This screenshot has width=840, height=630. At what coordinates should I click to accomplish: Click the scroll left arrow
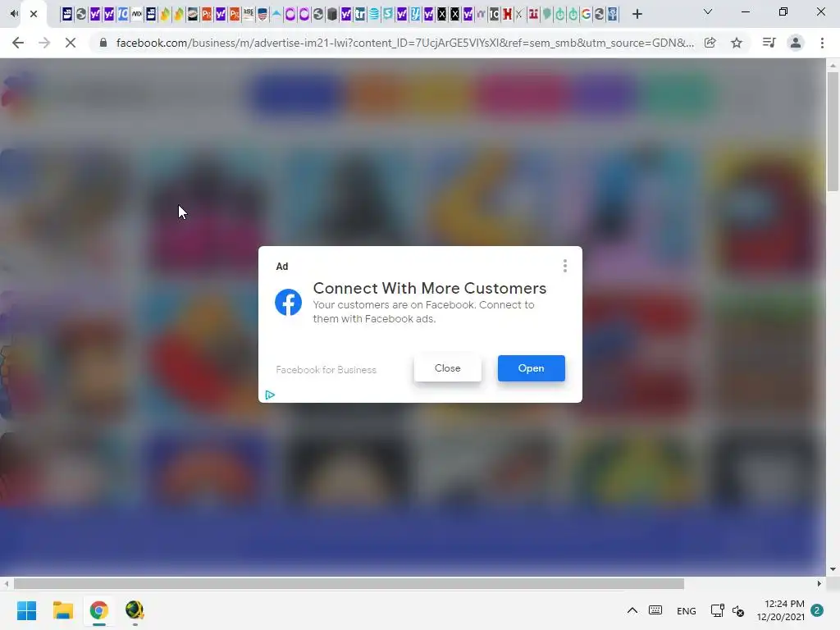pyautogui.click(x=7, y=583)
